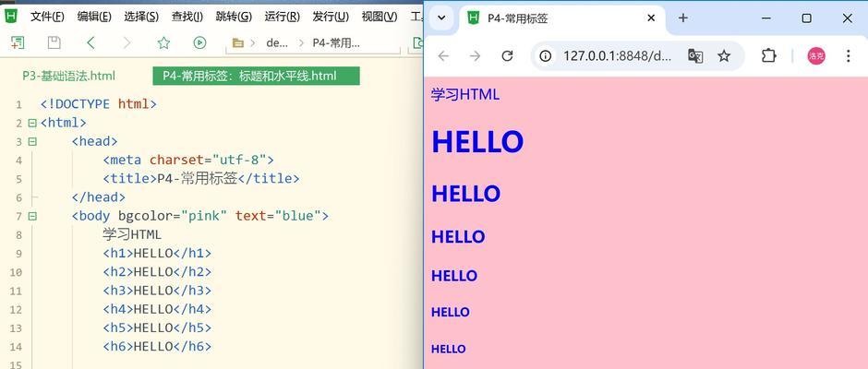This screenshot has height=369, width=868.
Task: Click the meta charset="utf-8" code line
Action: pyautogui.click(x=188, y=160)
